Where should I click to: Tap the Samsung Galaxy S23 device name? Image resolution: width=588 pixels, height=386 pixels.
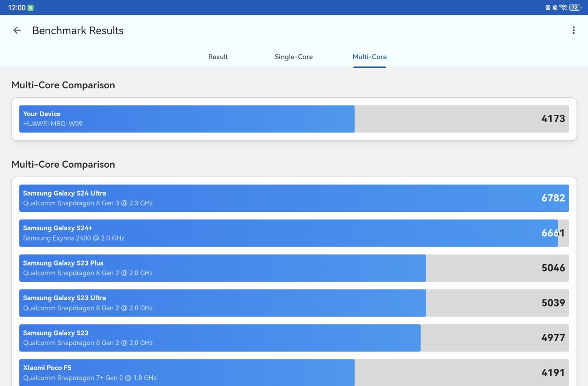tap(56, 333)
